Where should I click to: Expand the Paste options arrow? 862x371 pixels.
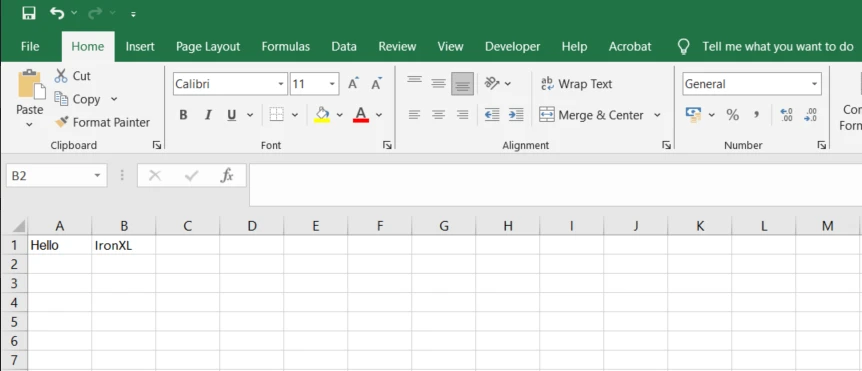pos(30,125)
